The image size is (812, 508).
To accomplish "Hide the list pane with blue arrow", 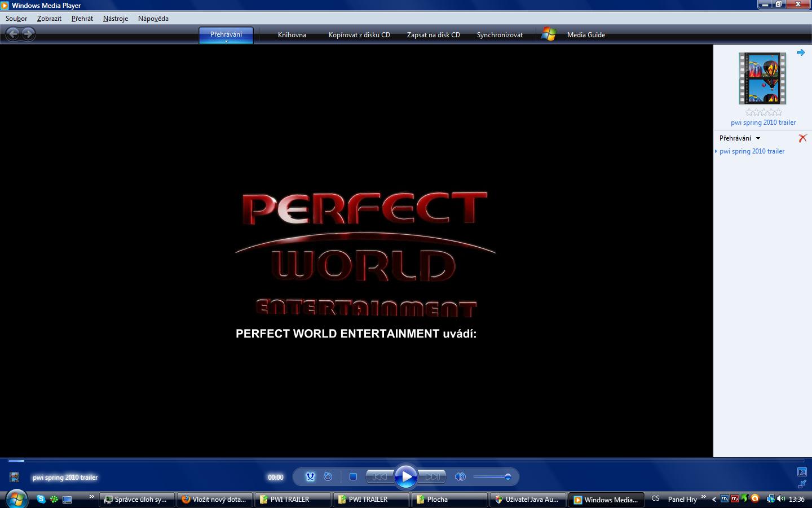I will [801, 52].
